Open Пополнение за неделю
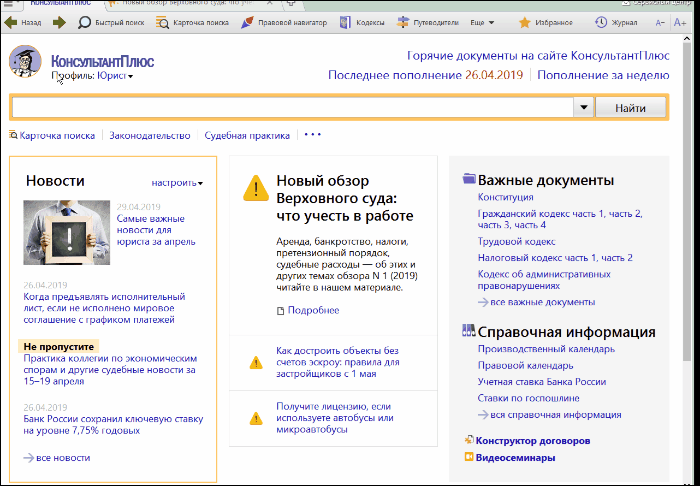The width and height of the screenshot is (700, 486). pos(603,75)
